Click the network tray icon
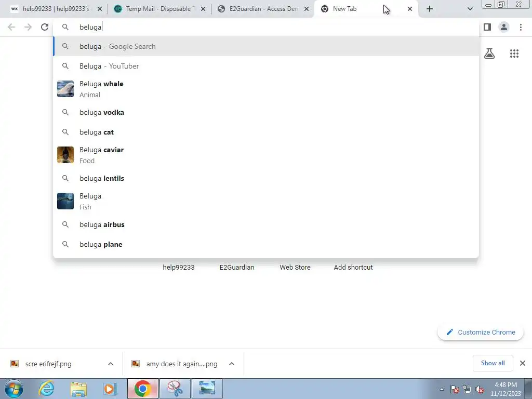This screenshot has width=532, height=399. tap(467, 389)
